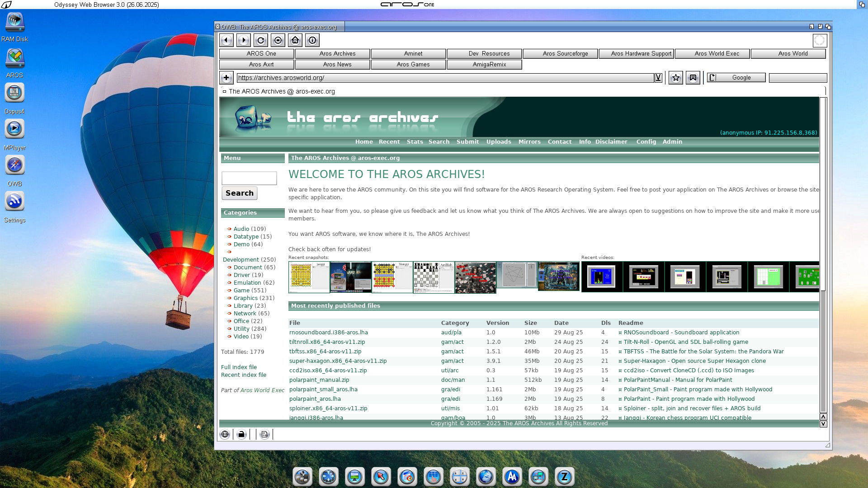Open the Aros Hardware Support bookmark
The image size is (868, 488).
(x=637, y=53)
